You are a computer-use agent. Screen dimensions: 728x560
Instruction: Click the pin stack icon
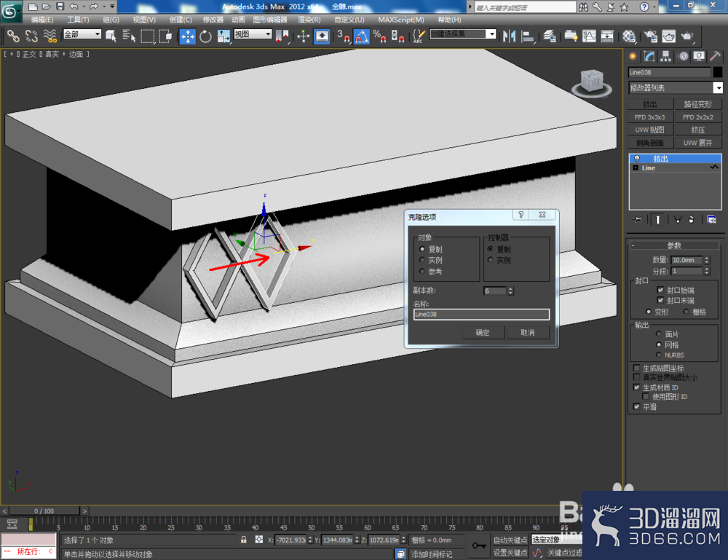638,220
